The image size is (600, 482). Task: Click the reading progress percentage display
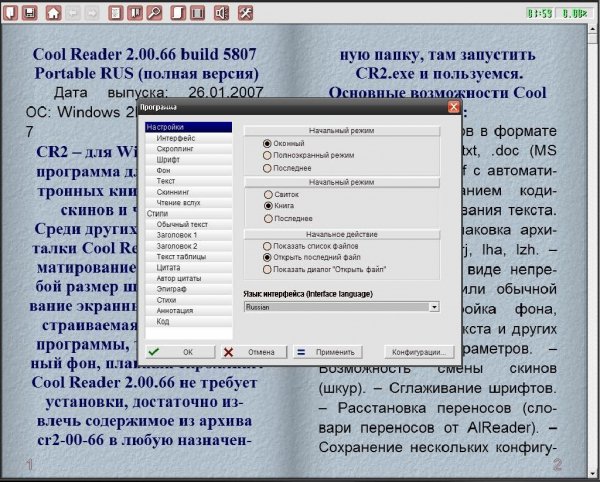[x=574, y=13]
